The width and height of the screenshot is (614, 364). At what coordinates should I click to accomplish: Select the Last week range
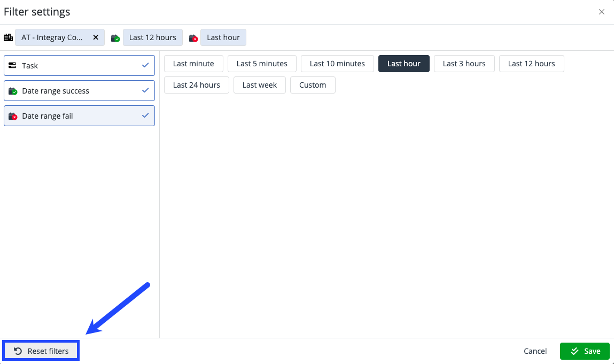259,85
